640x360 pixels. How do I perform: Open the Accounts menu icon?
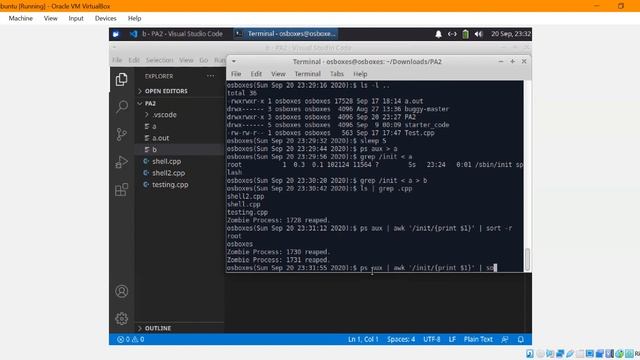[x=121, y=291]
